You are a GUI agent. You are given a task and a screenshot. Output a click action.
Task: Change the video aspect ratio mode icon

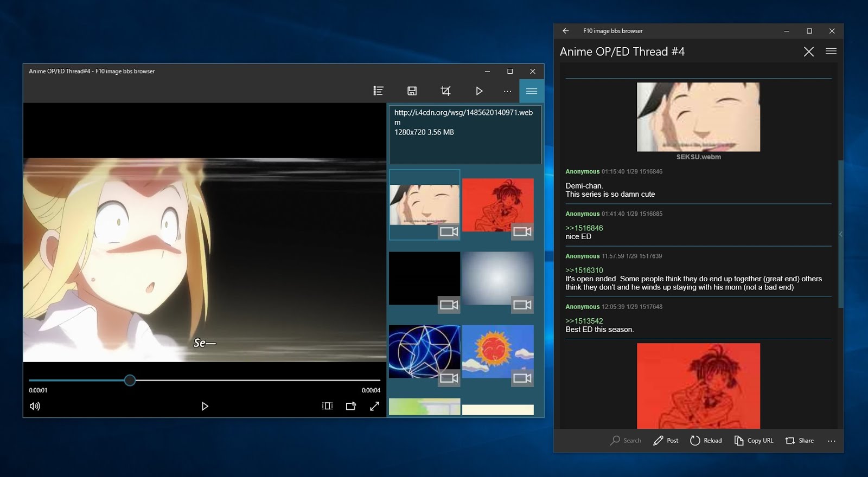click(327, 406)
